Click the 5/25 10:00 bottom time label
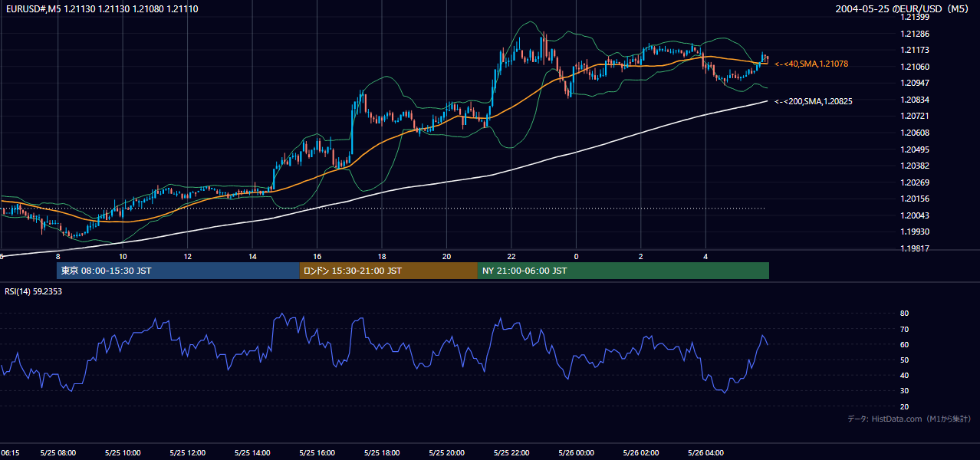Image resolution: width=980 pixels, height=460 pixels. click(x=123, y=453)
